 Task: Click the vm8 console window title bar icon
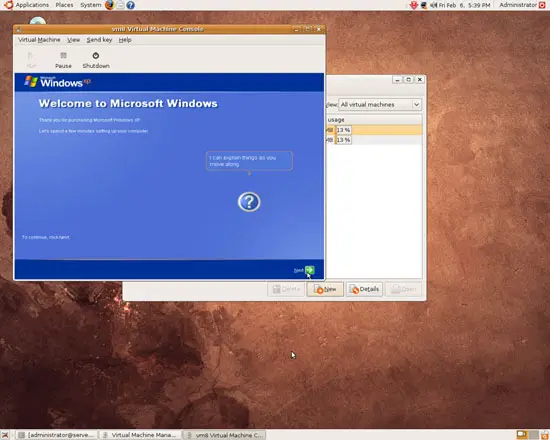[x=19, y=29]
